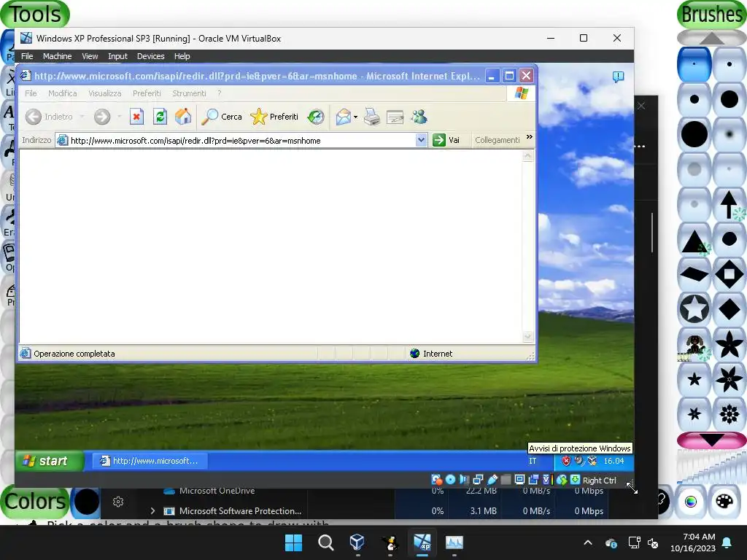Open the dropdown arrow beside the Mail icon
This screenshot has width=747, height=560.
click(x=355, y=117)
